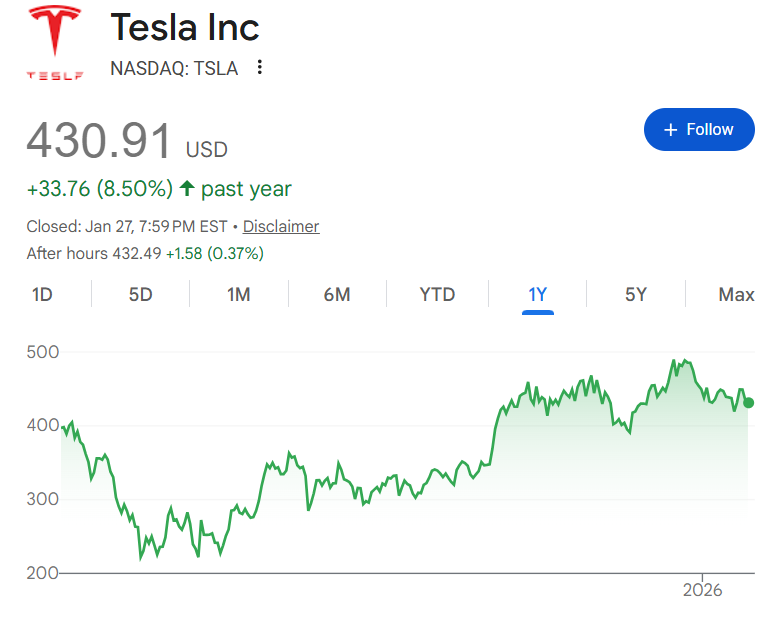Switch to the 6M chart view
780x624 pixels.
[337, 294]
